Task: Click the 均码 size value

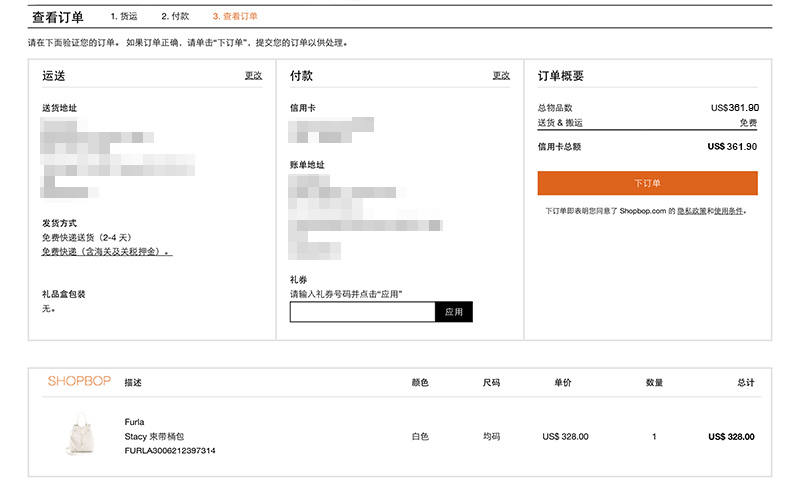Action: tap(491, 436)
